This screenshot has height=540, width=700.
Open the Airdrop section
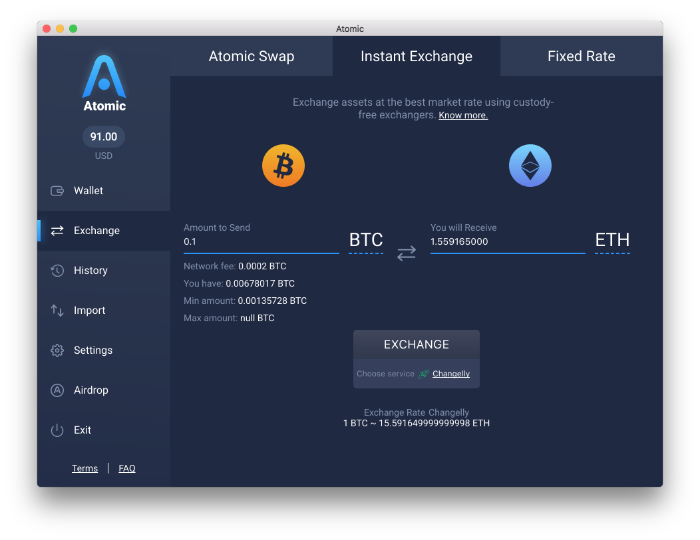tap(104, 390)
